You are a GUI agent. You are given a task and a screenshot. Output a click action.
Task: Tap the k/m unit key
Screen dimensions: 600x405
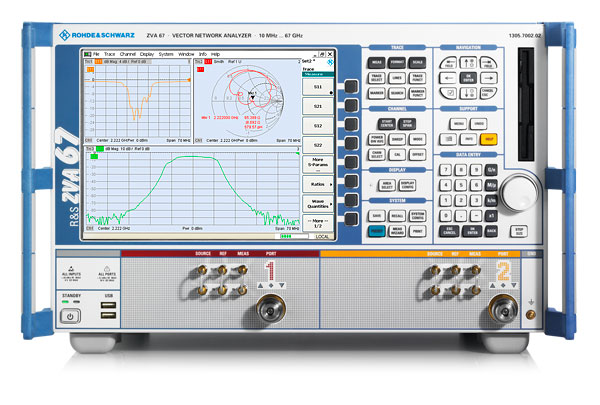coord(491,200)
